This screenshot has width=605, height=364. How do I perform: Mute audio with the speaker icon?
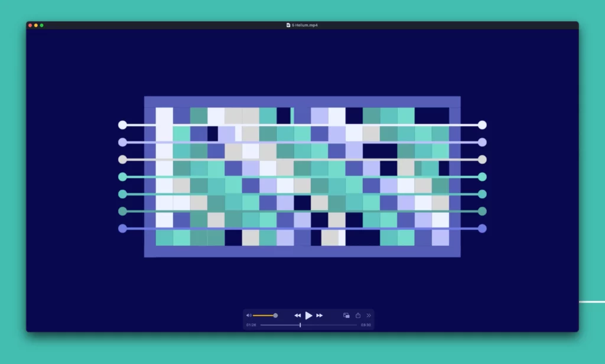tap(249, 316)
